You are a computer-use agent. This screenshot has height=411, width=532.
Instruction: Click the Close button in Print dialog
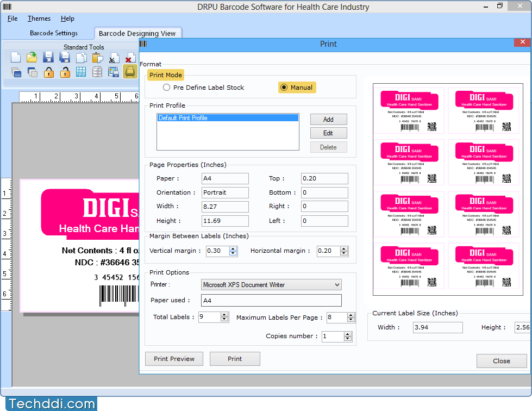502,361
